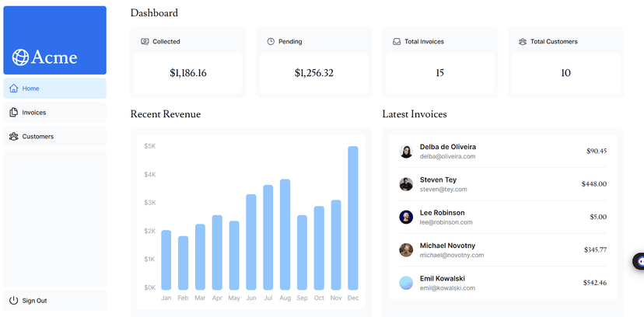Click the Pending clock icon

click(271, 41)
